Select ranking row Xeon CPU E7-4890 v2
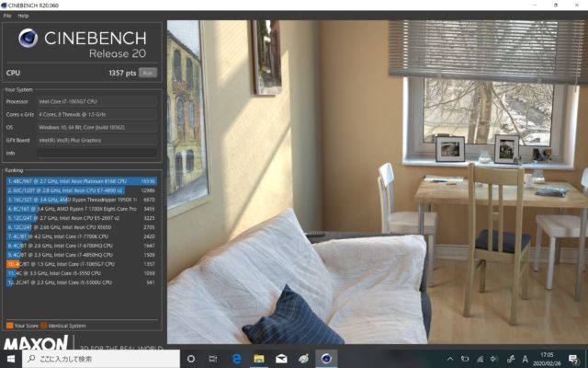588x368 pixels. pos(82,190)
